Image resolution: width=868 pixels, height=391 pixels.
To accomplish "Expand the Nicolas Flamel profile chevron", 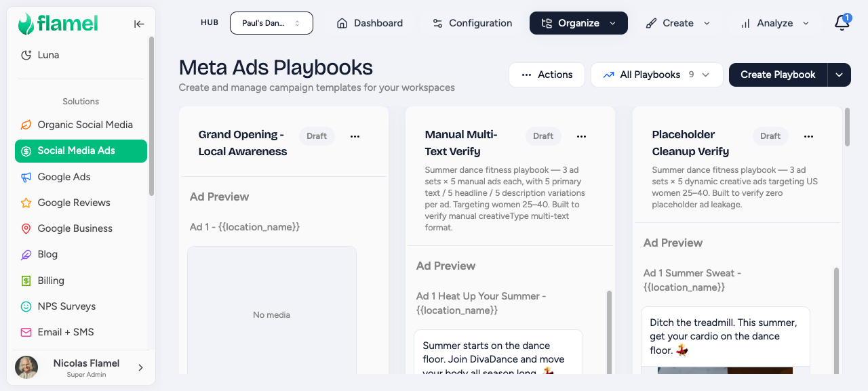I will pyautogui.click(x=140, y=368).
